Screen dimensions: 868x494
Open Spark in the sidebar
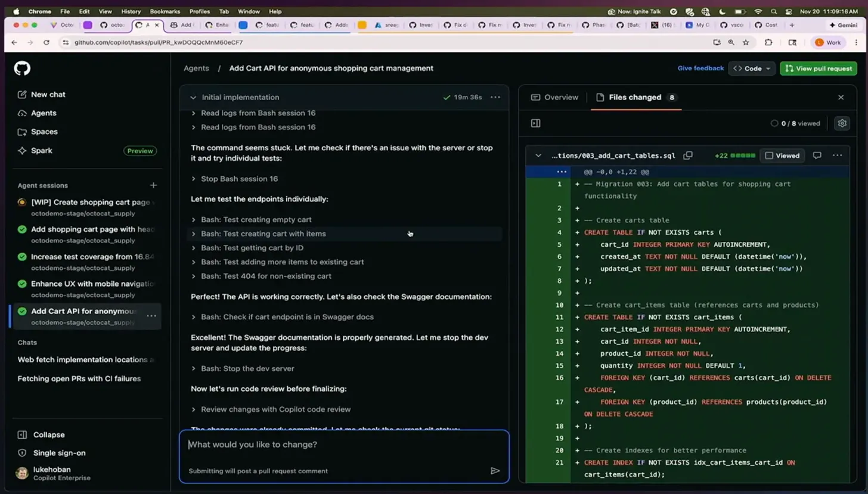[42, 150]
